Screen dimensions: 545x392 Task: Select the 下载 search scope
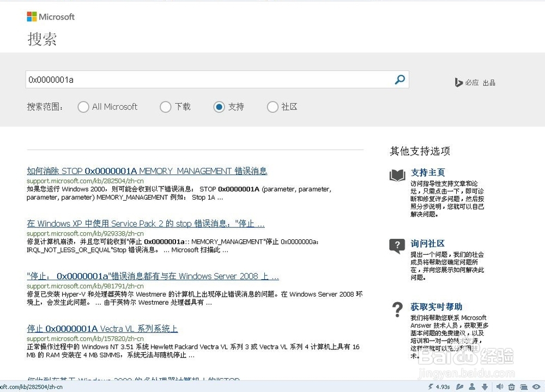click(x=165, y=107)
